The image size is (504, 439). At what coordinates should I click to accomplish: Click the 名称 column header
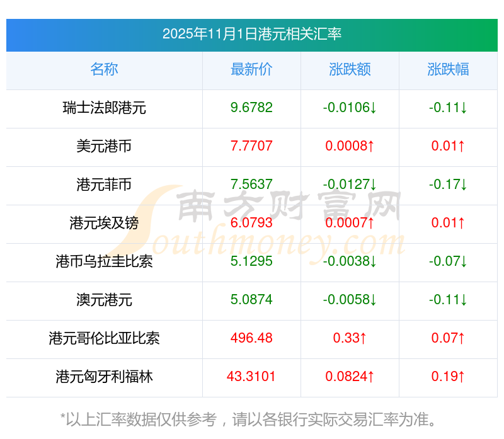104,69
